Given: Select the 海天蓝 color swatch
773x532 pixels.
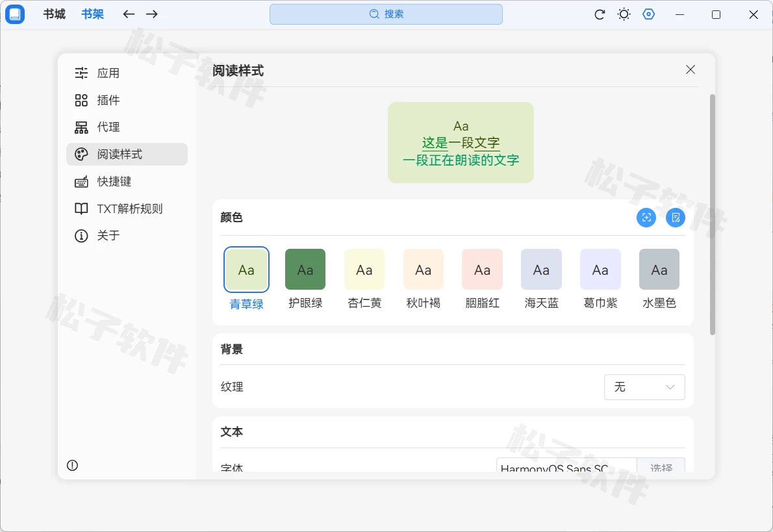Looking at the screenshot, I should 541,269.
